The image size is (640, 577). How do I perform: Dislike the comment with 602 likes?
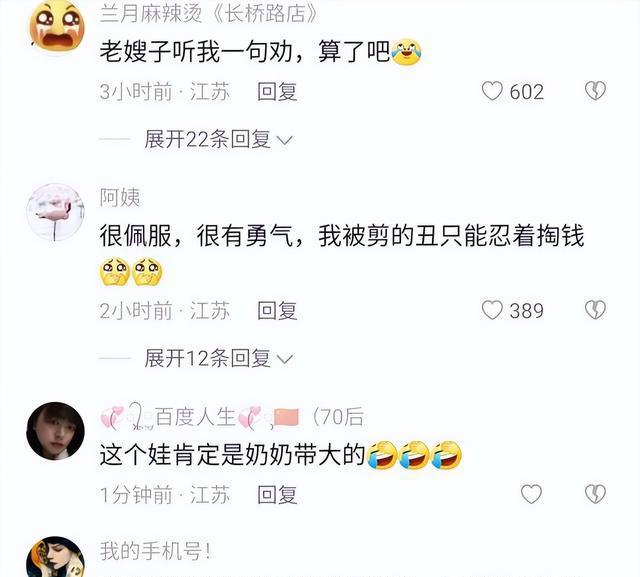596,91
